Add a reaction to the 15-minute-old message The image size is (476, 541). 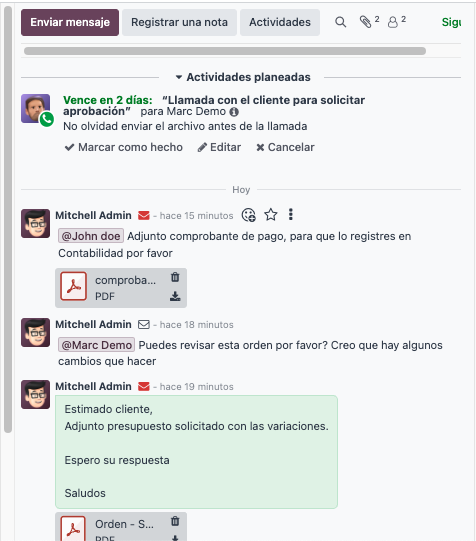point(248,215)
